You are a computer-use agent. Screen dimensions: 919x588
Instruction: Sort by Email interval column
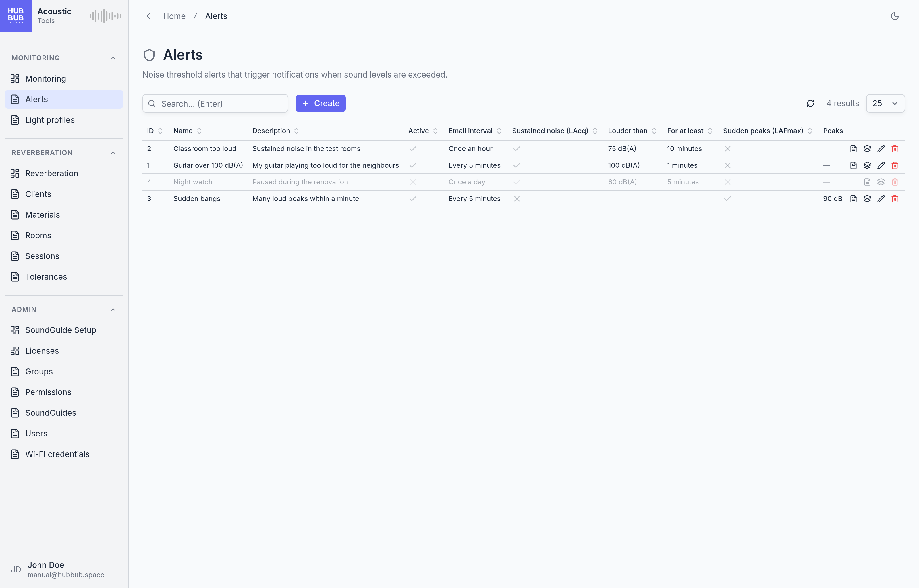(475, 131)
